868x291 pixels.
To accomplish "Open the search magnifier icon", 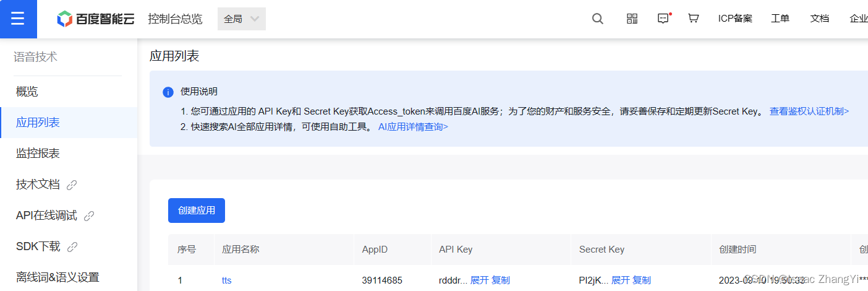I will point(597,19).
